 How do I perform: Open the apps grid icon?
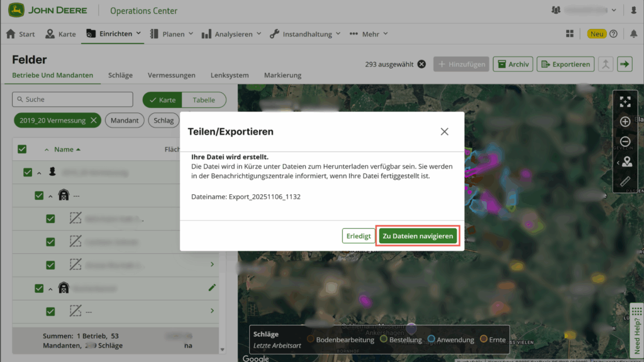pyautogui.click(x=570, y=34)
